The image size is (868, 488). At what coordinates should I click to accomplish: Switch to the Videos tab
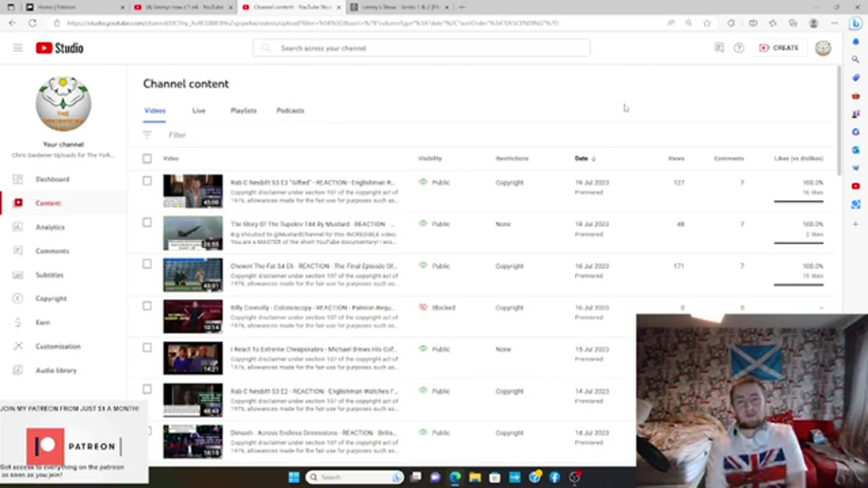click(155, 110)
